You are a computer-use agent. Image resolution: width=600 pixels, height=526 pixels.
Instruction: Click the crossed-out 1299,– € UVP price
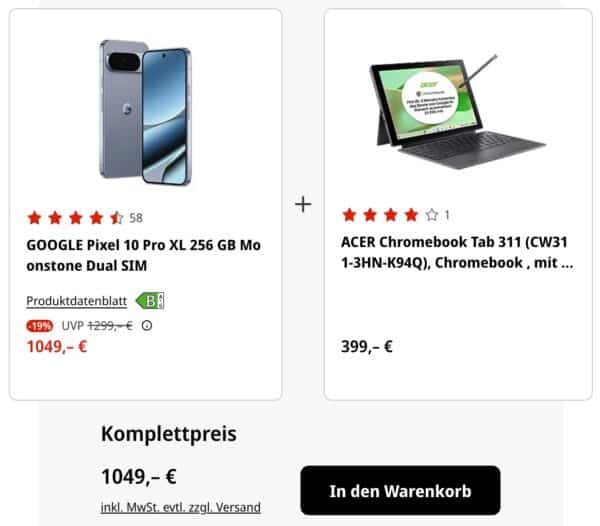[110, 326]
